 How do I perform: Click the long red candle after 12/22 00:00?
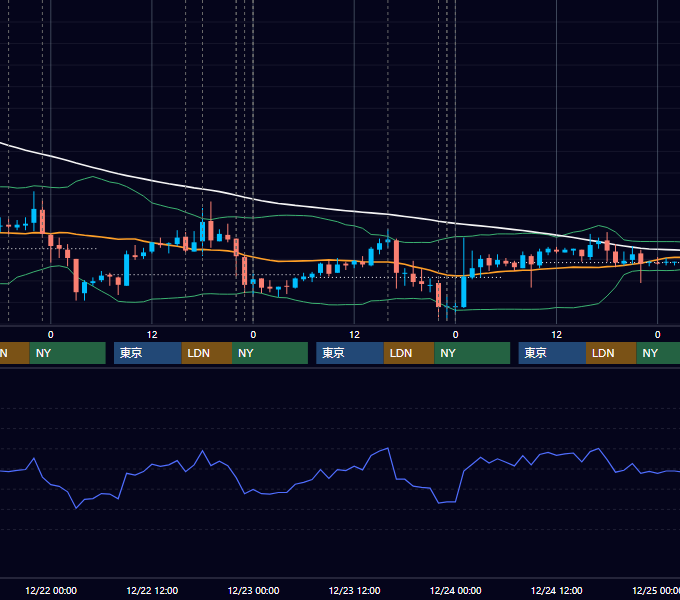click(76, 275)
